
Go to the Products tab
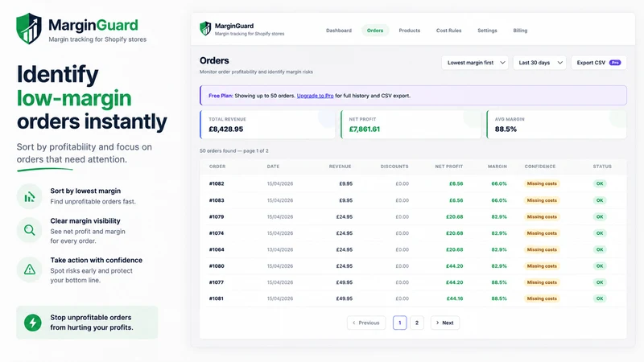coord(410,31)
